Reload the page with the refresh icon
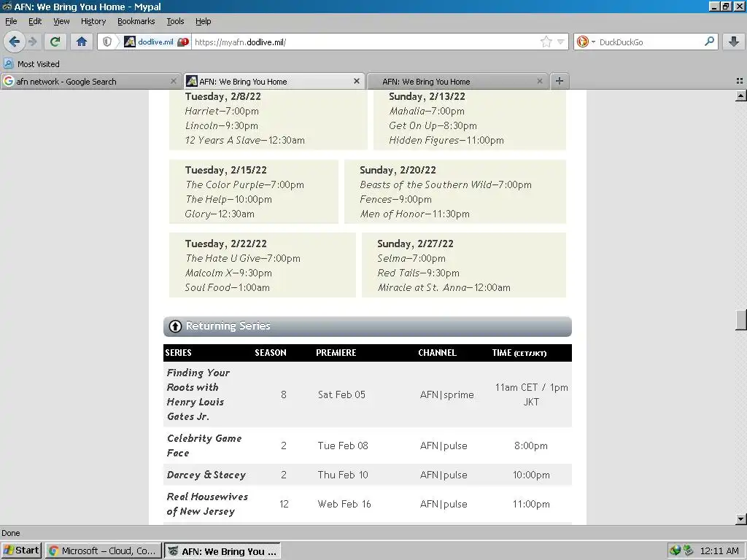747x560 pixels. pyautogui.click(x=55, y=42)
